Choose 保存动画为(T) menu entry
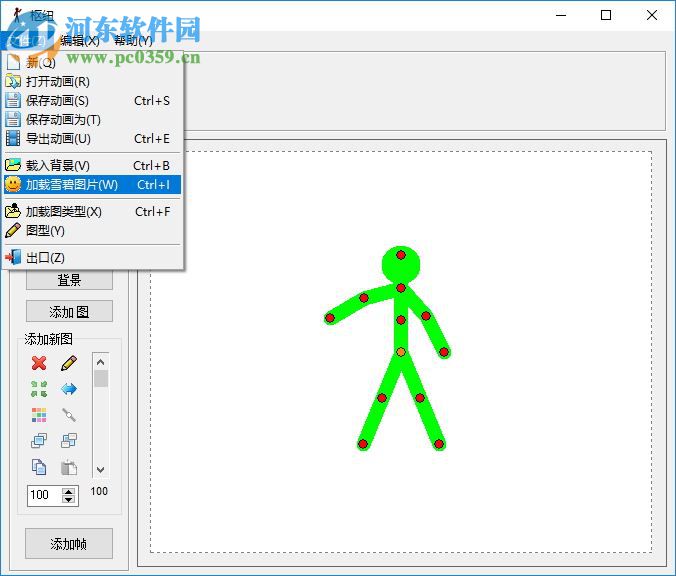The width and height of the screenshot is (676, 576). 92,119
